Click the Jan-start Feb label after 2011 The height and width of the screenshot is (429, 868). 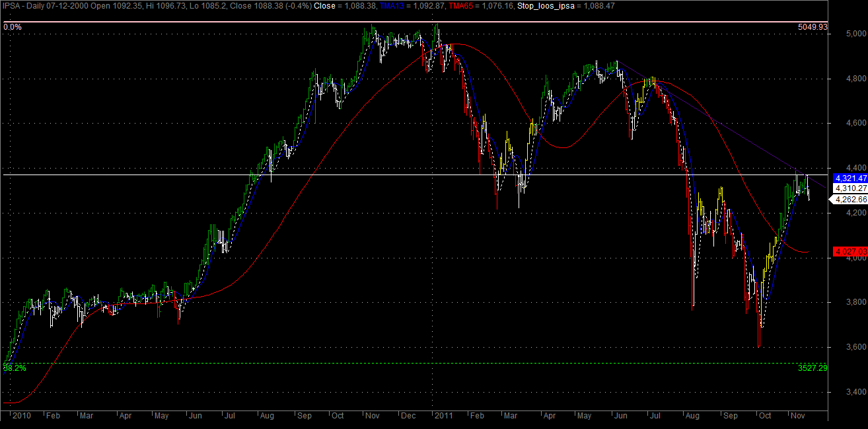tap(476, 416)
